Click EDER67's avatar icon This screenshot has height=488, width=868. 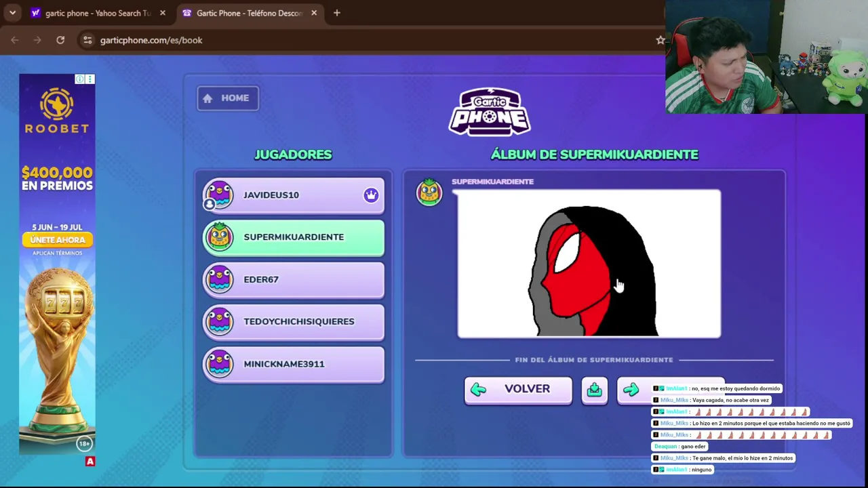click(219, 279)
